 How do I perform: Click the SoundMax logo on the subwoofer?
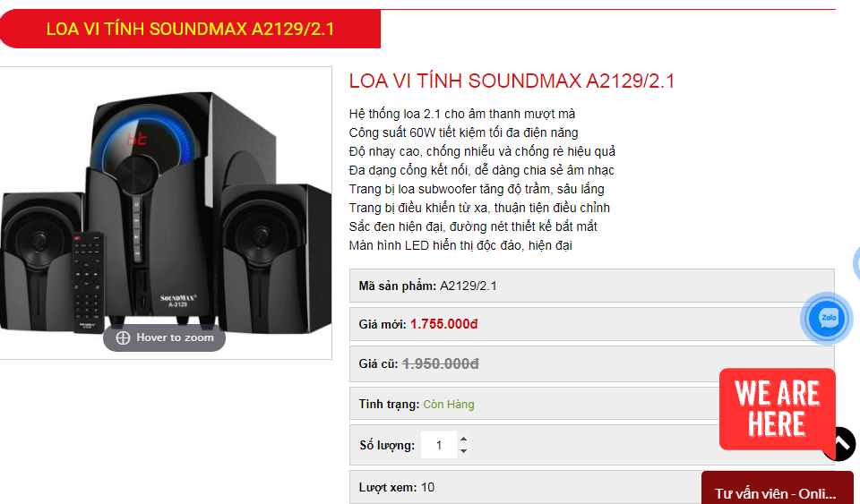point(177,300)
